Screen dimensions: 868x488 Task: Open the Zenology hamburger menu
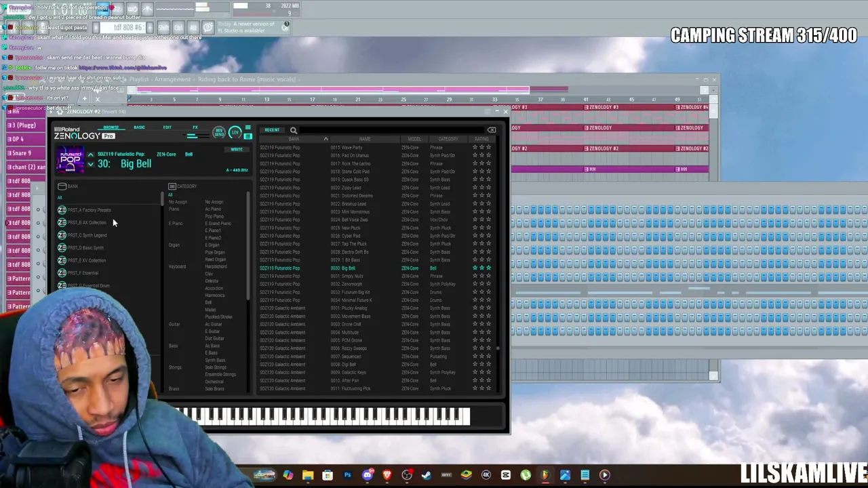(x=248, y=127)
